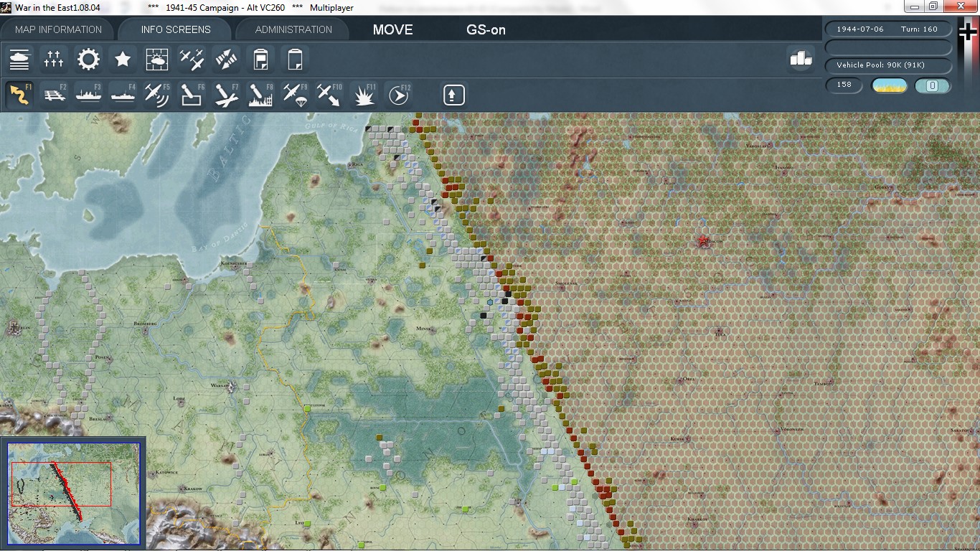Open the bar chart statistics icon

click(801, 59)
